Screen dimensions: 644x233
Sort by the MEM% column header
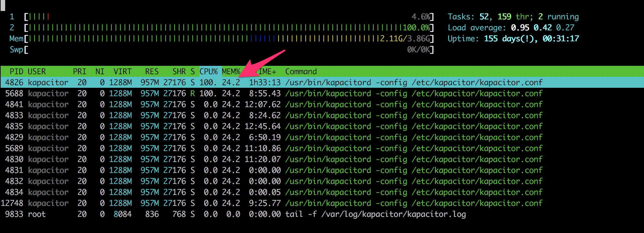click(231, 71)
